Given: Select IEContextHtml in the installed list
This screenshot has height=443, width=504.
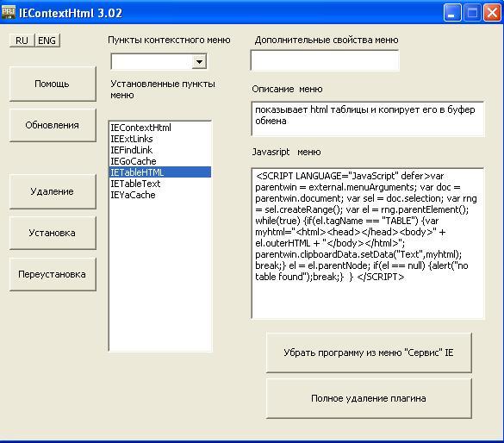Looking at the screenshot, I should [160, 128].
